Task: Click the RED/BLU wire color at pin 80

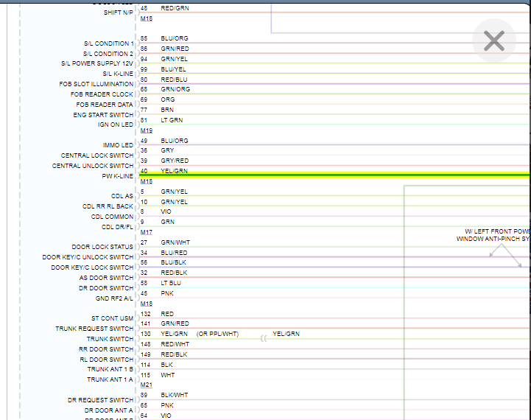Action: pyautogui.click(x=174, y=80)
